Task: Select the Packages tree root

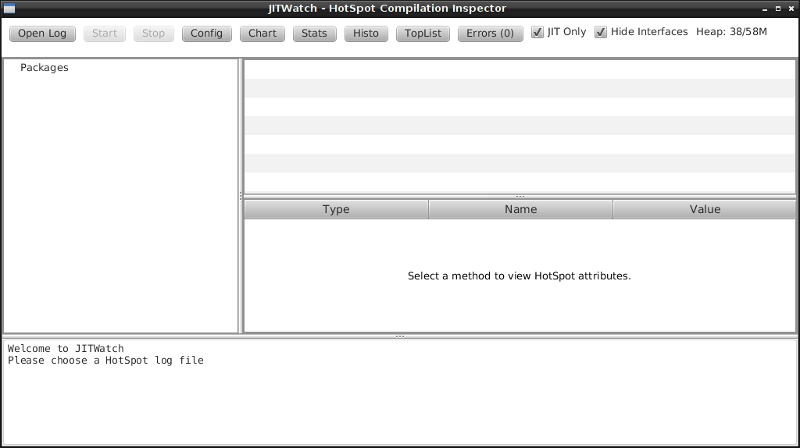Action: coord(44,67)
